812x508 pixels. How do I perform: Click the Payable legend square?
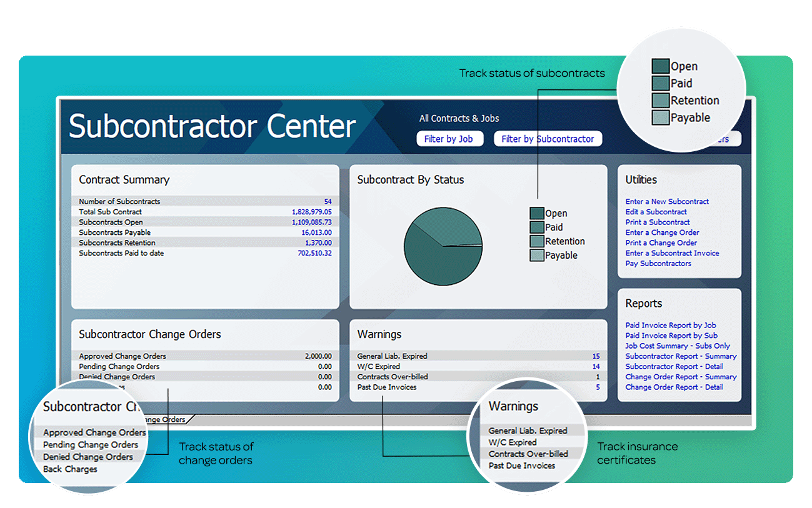tap(536, 255)
